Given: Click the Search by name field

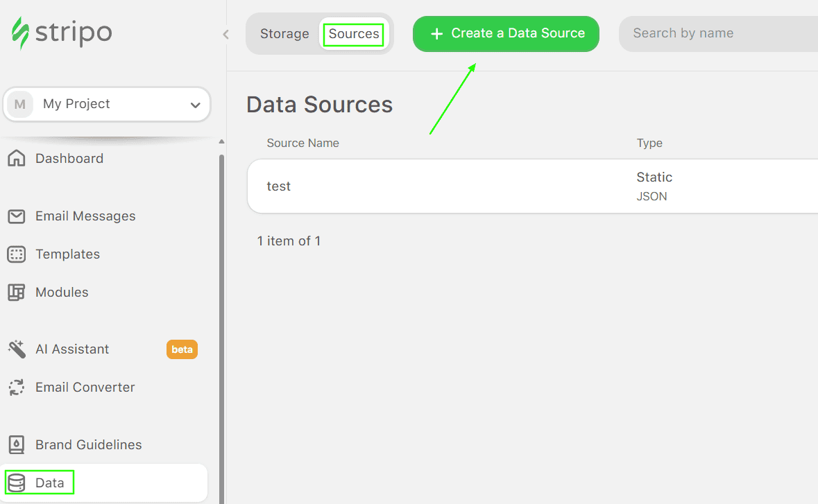Looking at the screenshot, I should pyautogui.click(x=718, y=34).
